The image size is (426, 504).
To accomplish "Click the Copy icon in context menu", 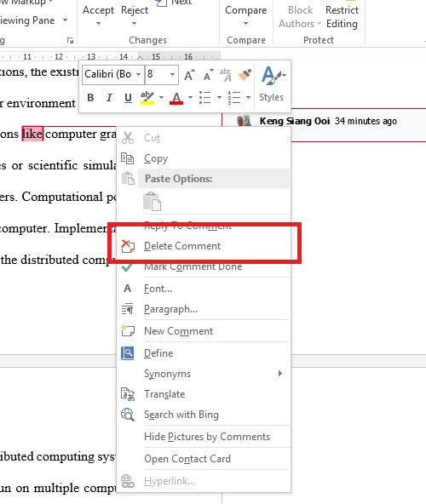I will (128, 158).
